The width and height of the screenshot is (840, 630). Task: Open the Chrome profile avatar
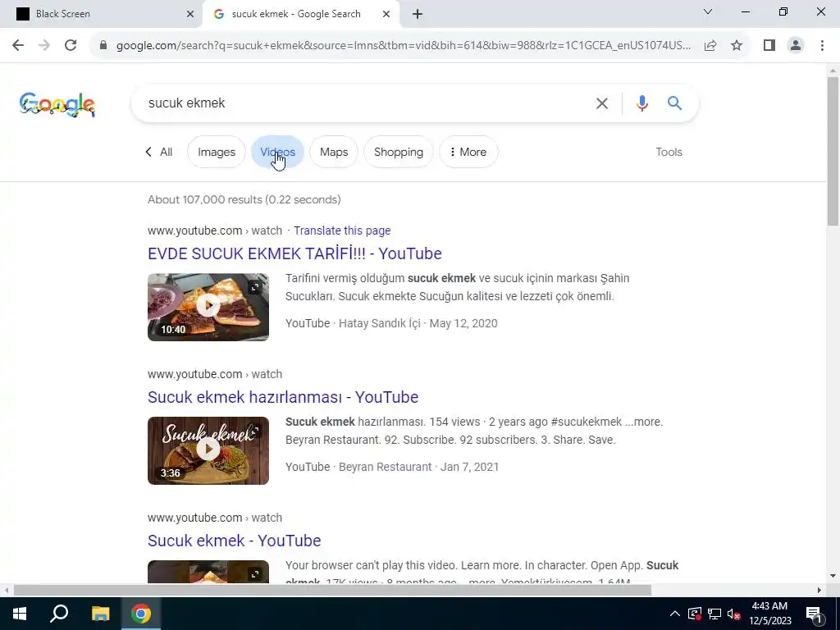point(796,45)
